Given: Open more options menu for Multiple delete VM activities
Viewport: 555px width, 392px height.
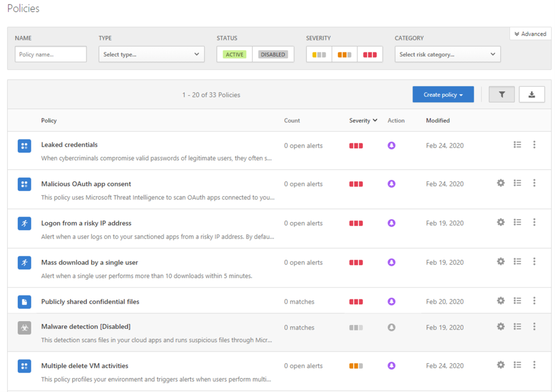Looking at the screenshot, I should (534, 365).
